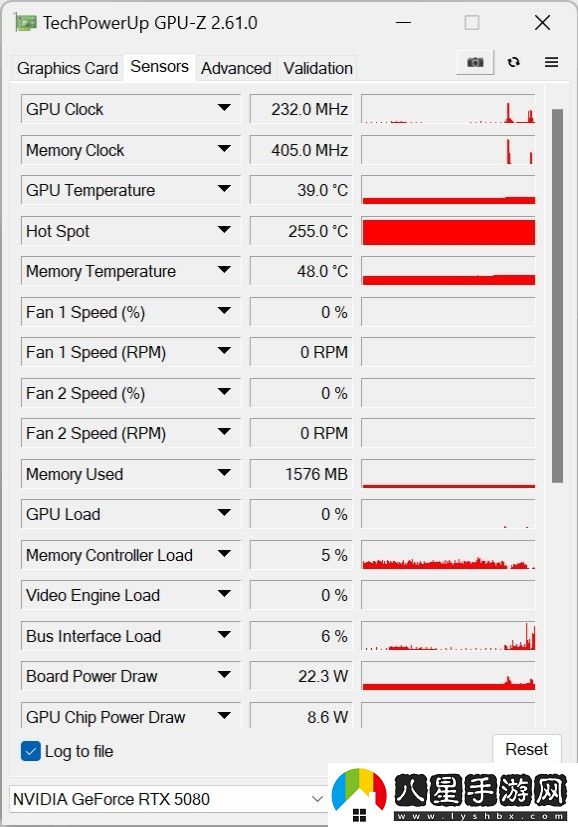Open the hamburger menu icon

(551, 62)
